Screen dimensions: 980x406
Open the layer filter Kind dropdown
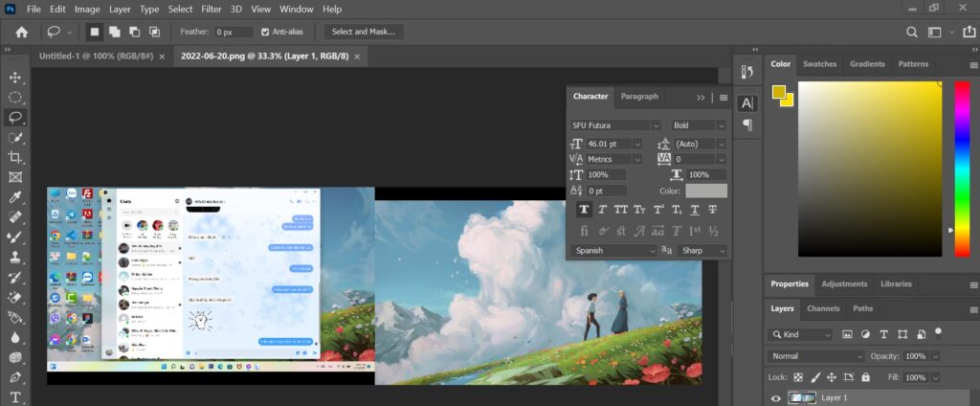coord(801,335)
